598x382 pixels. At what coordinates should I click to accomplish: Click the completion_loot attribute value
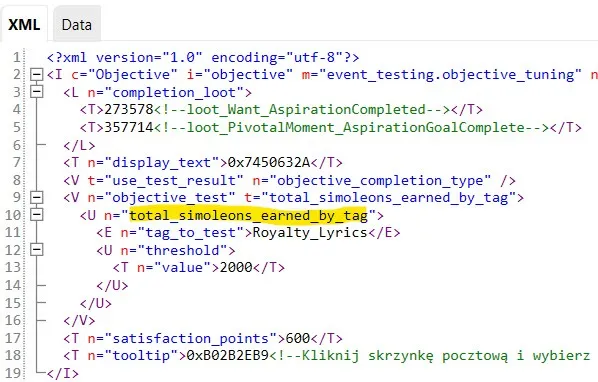[x=174, y=92]
